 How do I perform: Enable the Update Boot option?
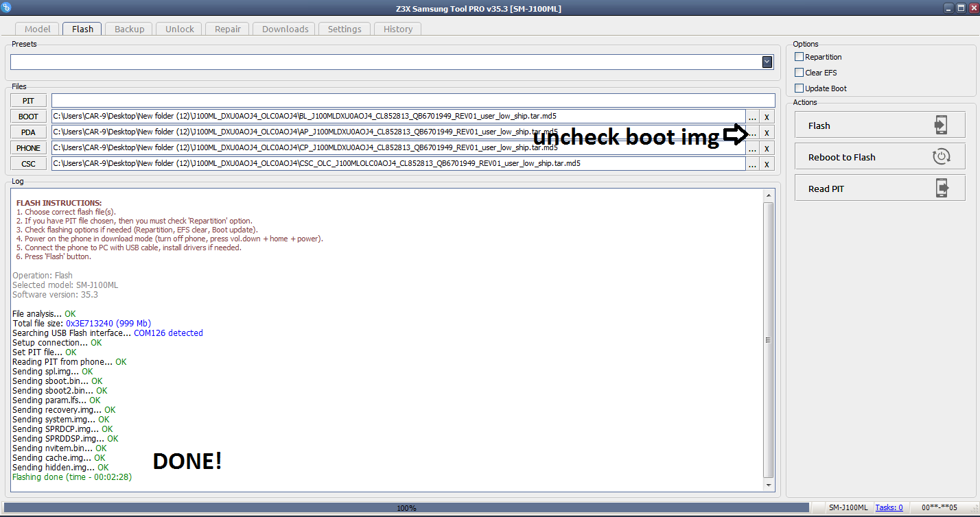799,88
